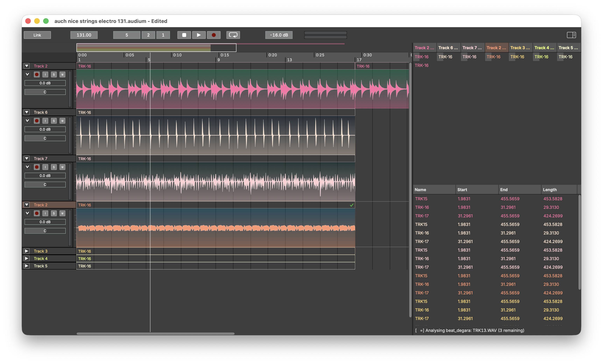Toggle the right sidebar panel icon
This screenshot has height=364, width=603.
click(571, 35)
